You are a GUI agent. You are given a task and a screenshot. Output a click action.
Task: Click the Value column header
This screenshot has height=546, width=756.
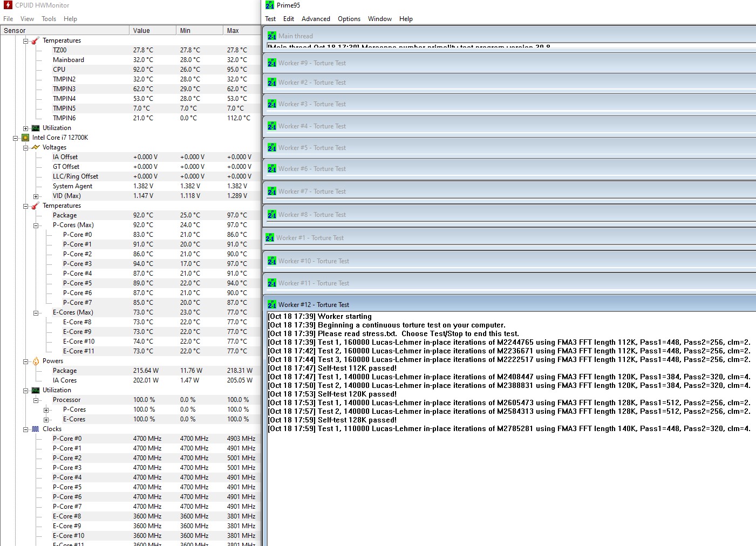pyautogui.click(x=153, y=31)
